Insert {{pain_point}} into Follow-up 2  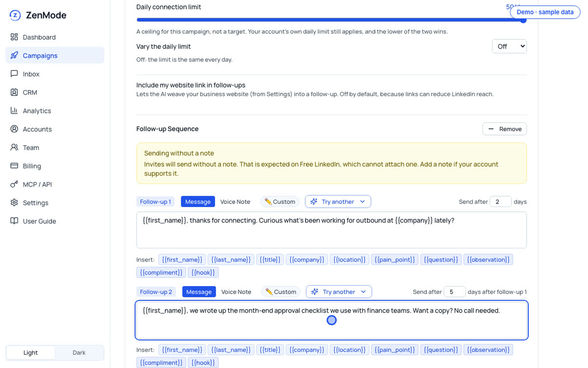click(x=394, y=350)
